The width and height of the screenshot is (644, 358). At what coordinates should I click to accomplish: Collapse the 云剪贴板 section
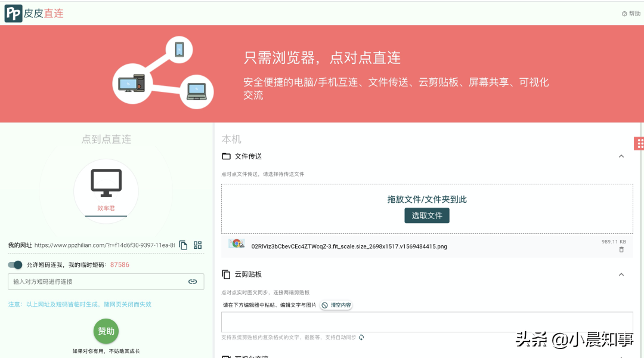tap(621, 273)
